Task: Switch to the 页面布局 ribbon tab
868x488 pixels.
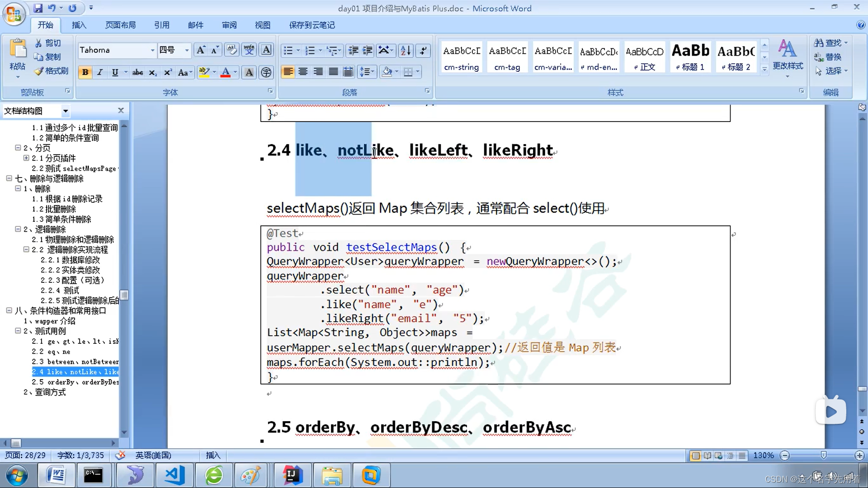Action: [120, 25]
